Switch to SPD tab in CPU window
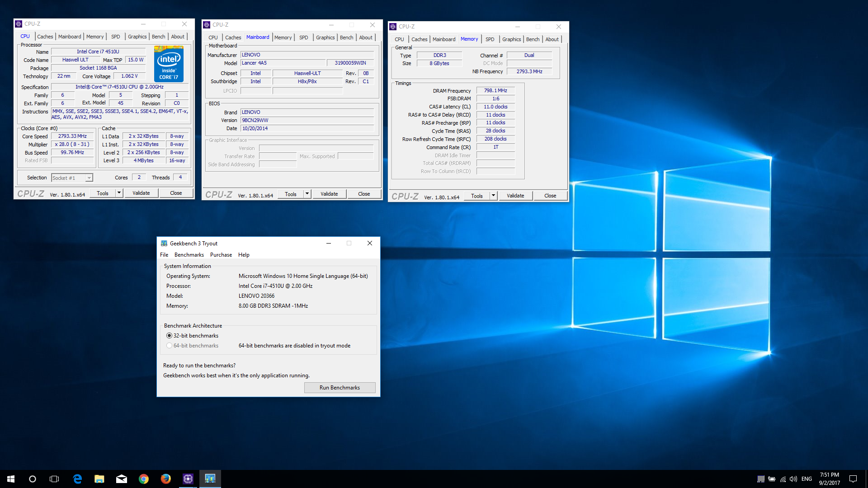The image size is (868, 488). pyautogui.click(x=116, y=37)
